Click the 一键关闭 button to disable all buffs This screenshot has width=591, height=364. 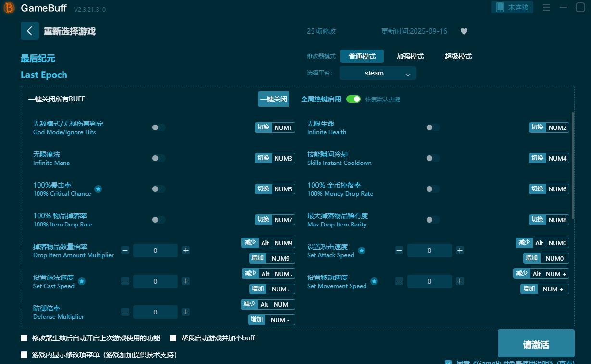click(x=274, y=99)
